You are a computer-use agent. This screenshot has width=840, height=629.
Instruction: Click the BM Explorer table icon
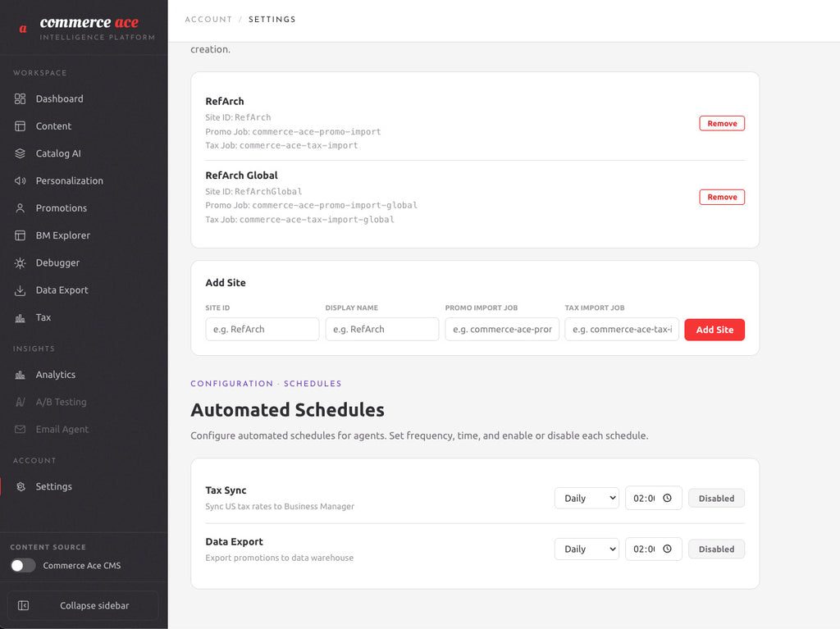(20, 235)
